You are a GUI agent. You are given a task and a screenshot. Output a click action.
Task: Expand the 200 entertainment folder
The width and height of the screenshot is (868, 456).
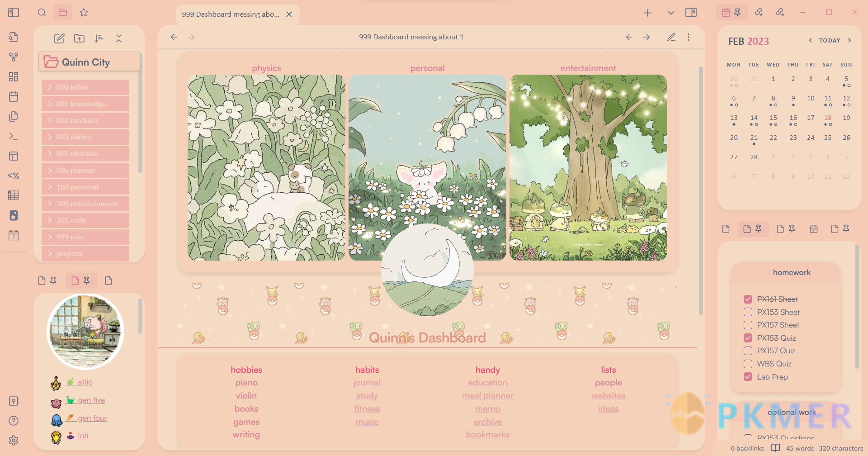[85, 204]
